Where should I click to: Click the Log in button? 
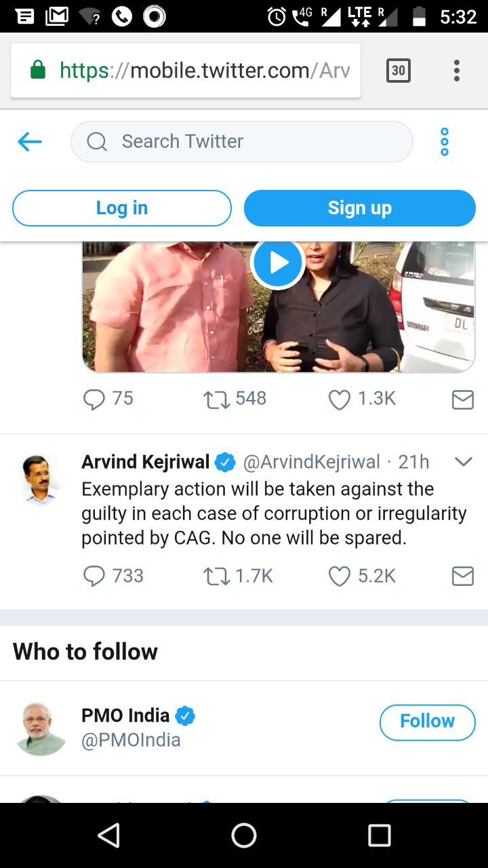pos(122,208)
